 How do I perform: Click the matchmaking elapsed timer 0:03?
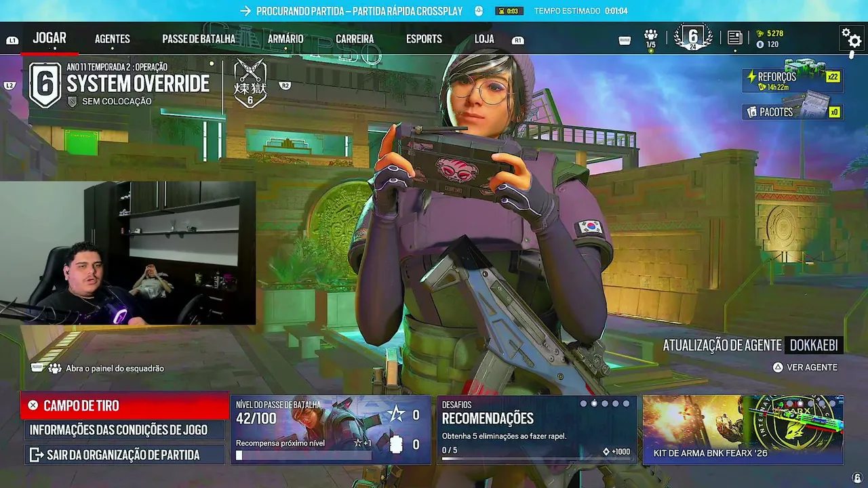click(x=510, y=11)
